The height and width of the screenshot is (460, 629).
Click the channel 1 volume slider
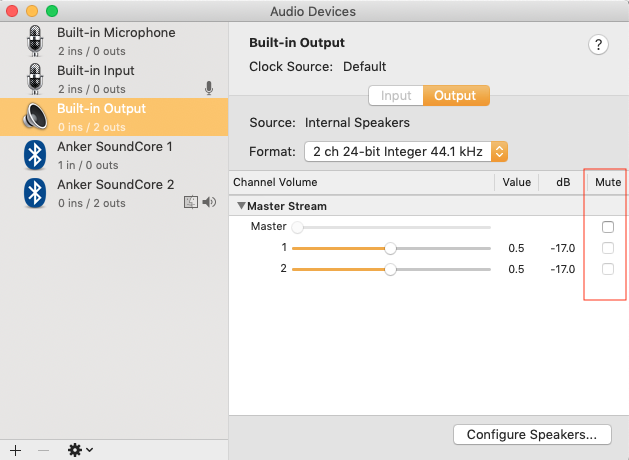click(x=390, y=248)
